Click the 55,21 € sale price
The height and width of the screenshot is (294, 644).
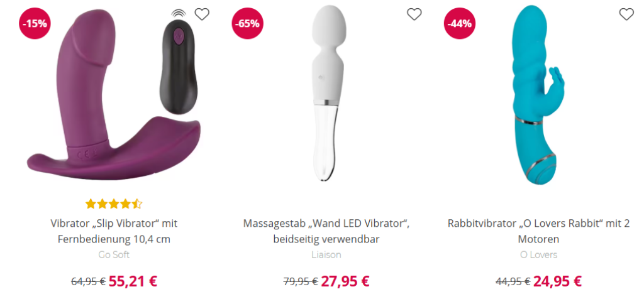coord(133,281)
